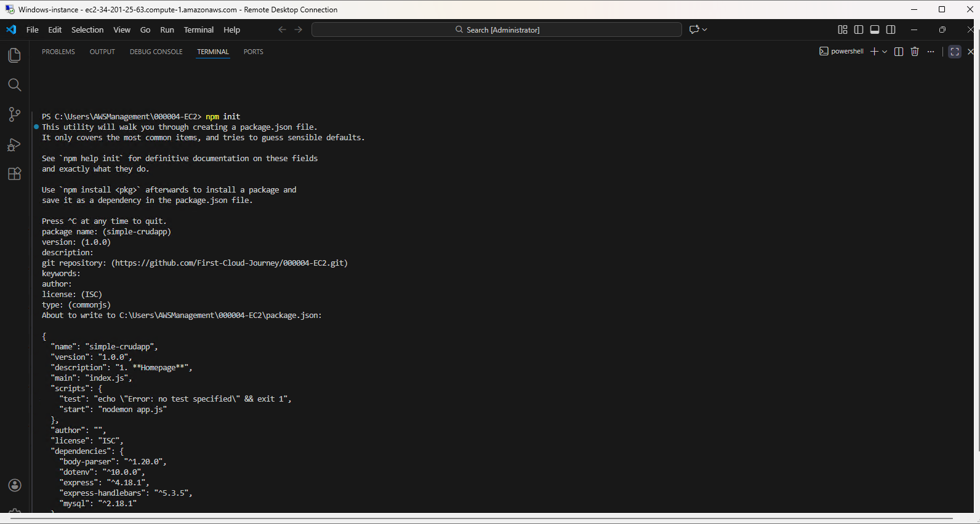Image resolution: width=980 pixels, height=524 pixels.
Task: Click the Search [Administrator] command center
Action: (497, 30)
